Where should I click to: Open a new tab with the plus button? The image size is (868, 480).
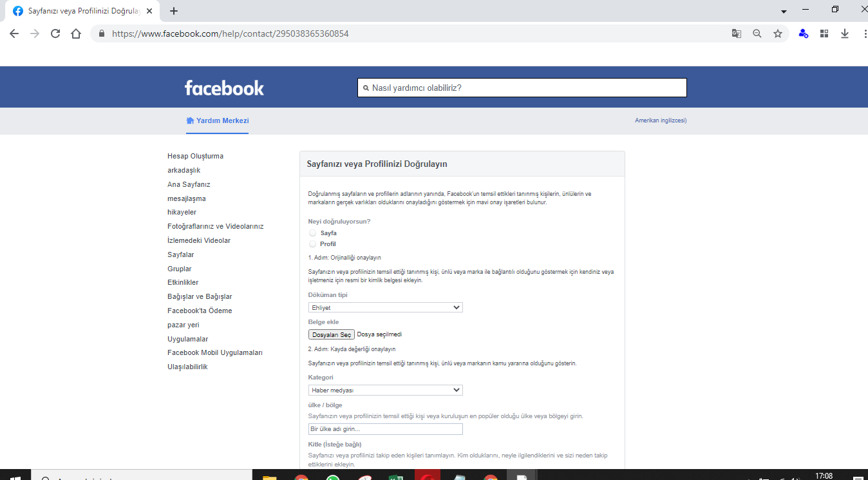174,11
